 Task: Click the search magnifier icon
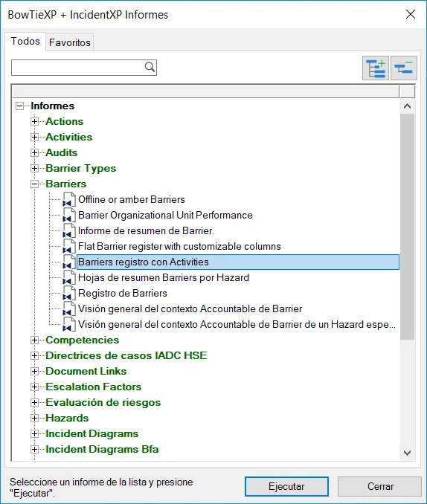pos(150,67)
